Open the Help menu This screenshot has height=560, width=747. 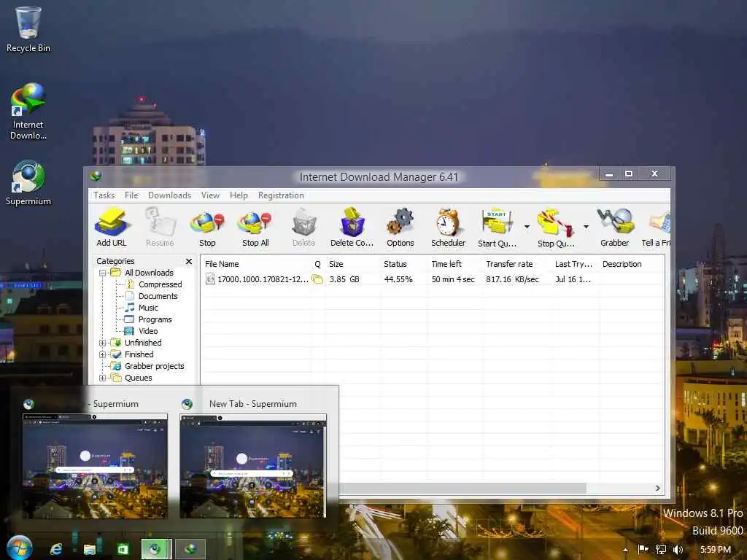click(239, 195)
